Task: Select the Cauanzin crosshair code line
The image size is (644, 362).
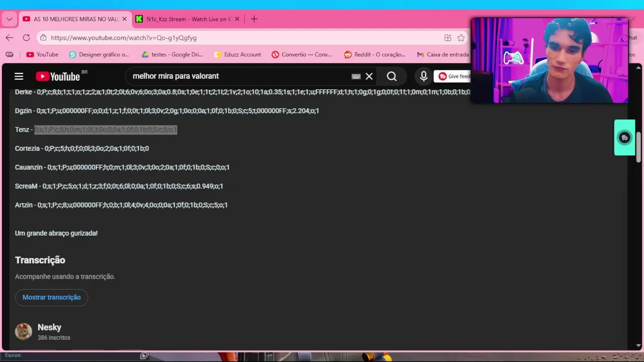Action: click(122, 167)
